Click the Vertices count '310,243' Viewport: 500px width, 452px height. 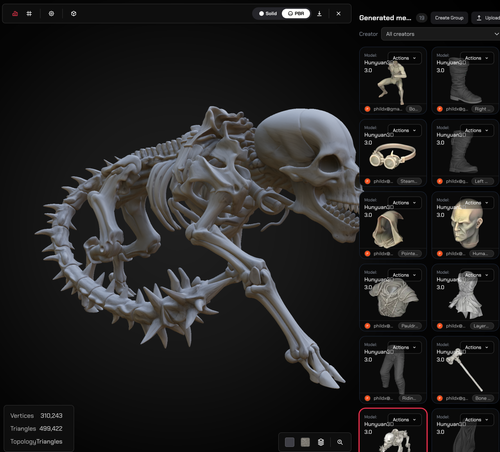(51, 416)
